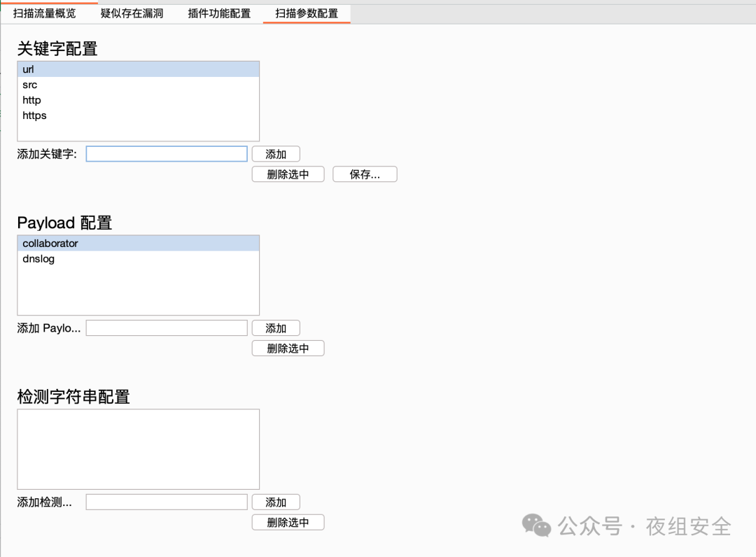Go to the 插件功能配置 tab
Viewport: 756px width, 557px height.
click(219, 13)
